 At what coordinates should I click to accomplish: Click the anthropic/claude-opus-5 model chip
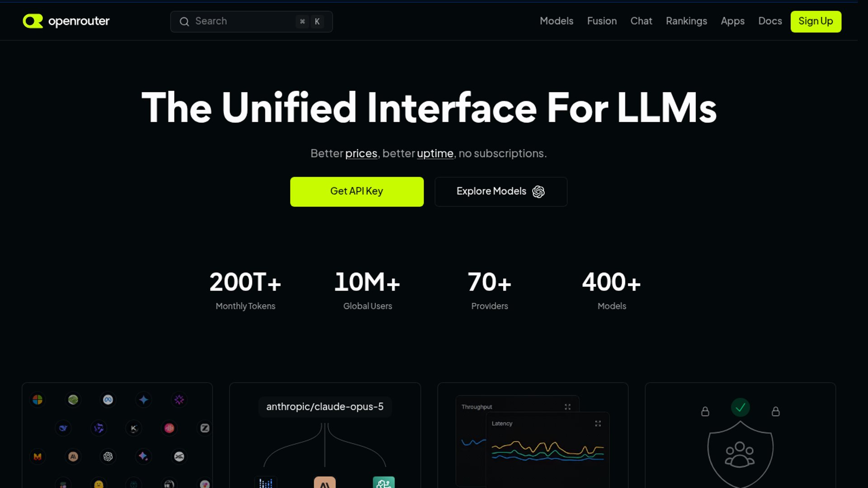pos(325,407)
